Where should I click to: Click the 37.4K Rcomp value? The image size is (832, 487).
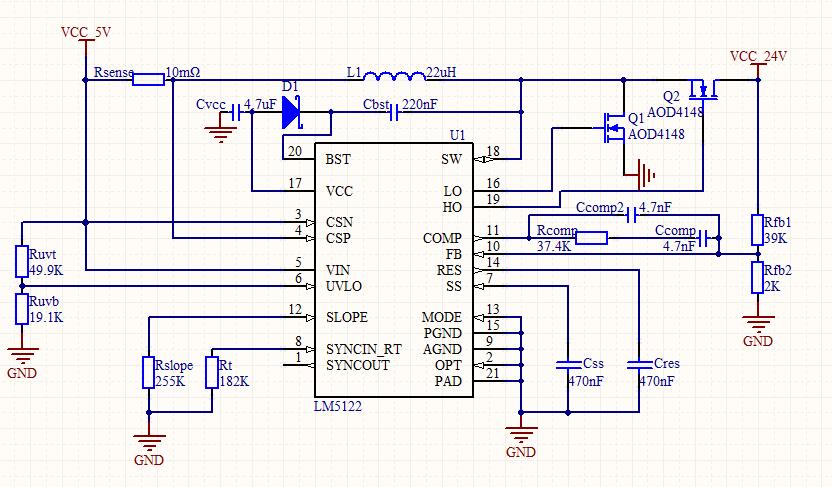(x=554, y=247)
